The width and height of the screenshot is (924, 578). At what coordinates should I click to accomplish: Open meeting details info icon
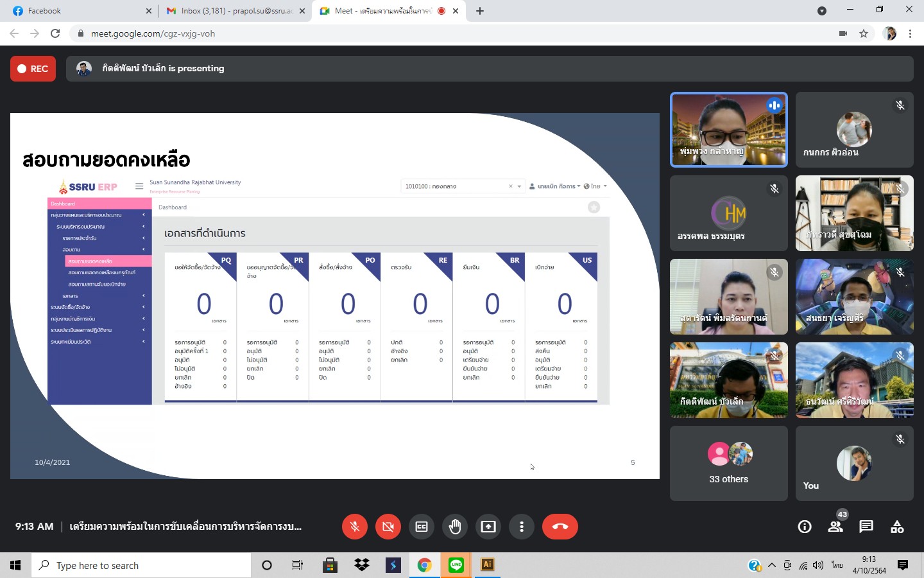(x=805, y=527)
